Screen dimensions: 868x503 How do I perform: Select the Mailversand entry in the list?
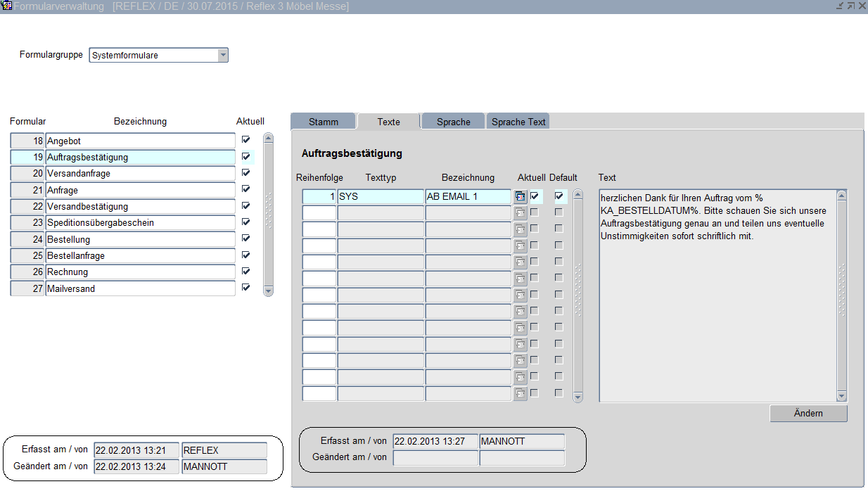pos(139,288)
